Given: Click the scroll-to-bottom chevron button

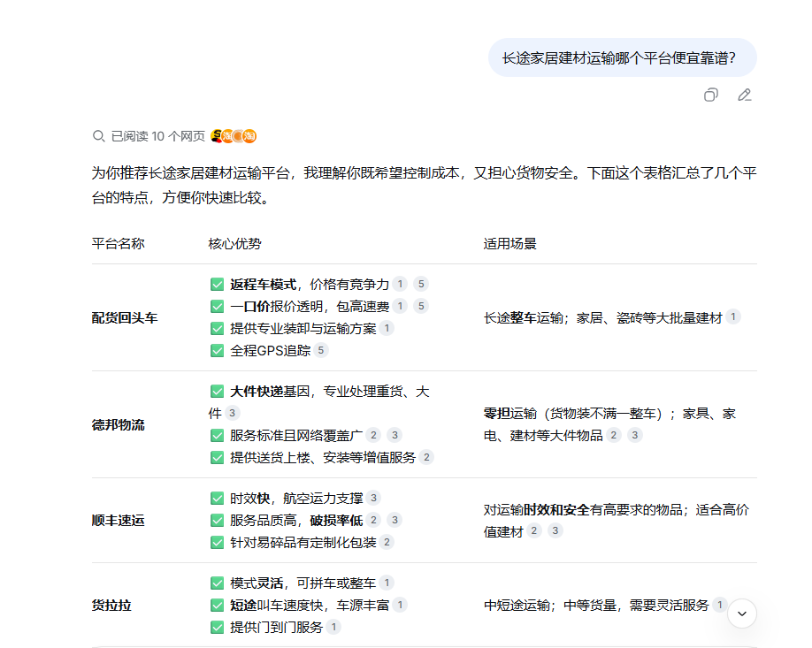Looking at the screenshot, I should [742, 614].
